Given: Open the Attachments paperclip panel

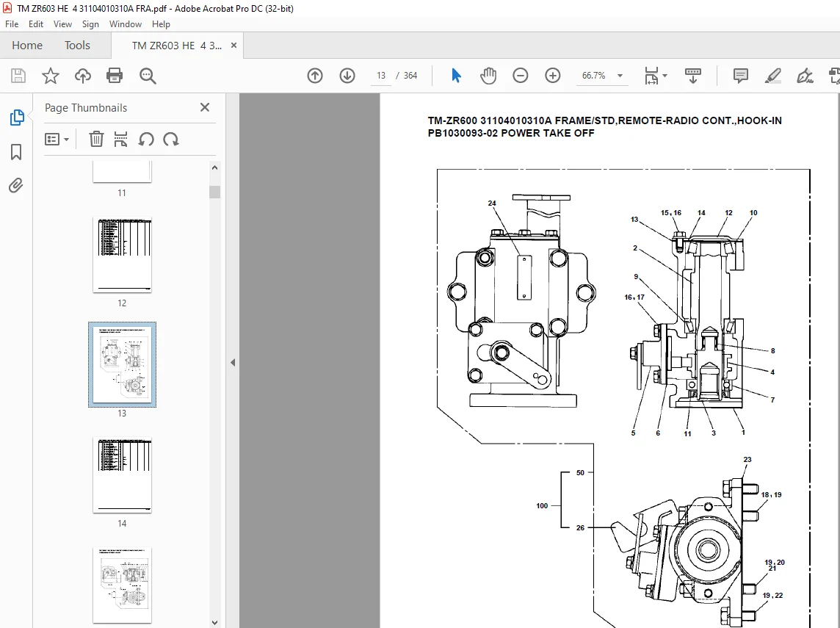Looking at the screenshot, I should point(16,185).
